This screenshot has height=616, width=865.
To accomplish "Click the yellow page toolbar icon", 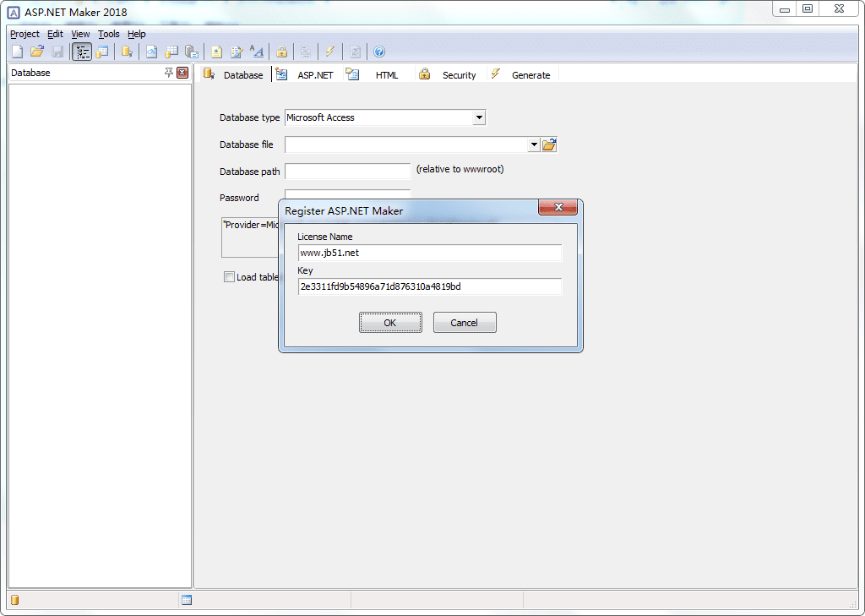I will pyautogui.click(x=216, y=52).
